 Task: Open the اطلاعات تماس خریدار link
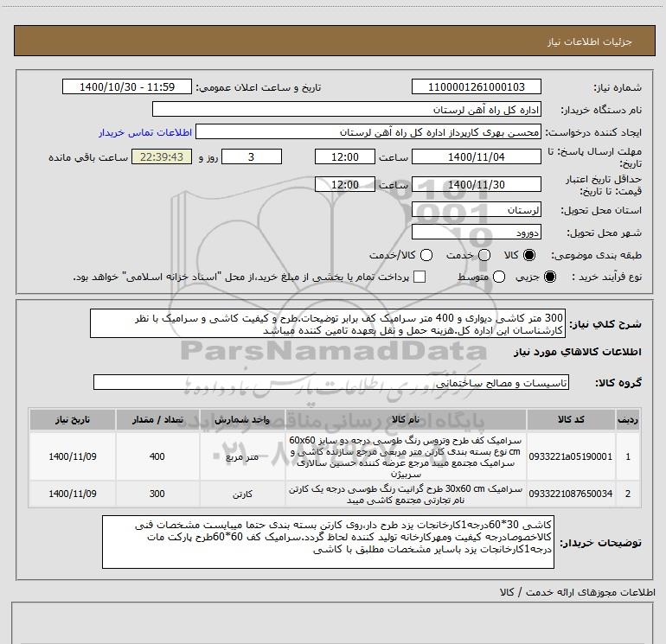(145, 132)
